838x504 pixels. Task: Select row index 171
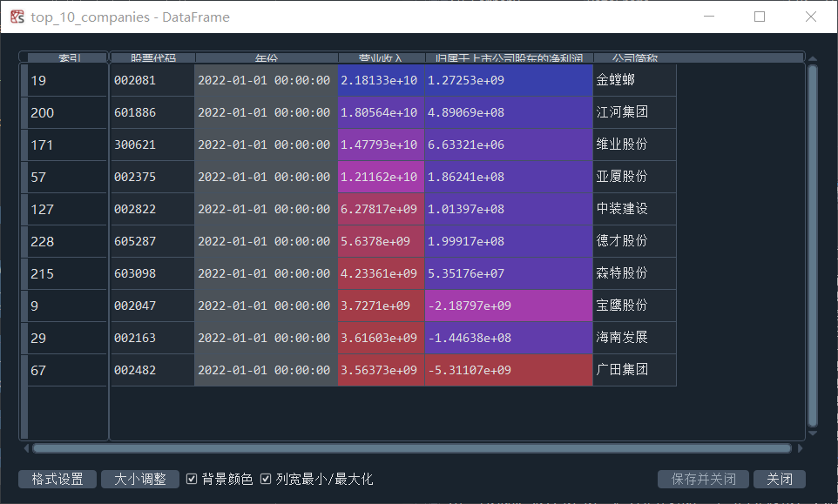pyautogui.click(x=67, y=144)
